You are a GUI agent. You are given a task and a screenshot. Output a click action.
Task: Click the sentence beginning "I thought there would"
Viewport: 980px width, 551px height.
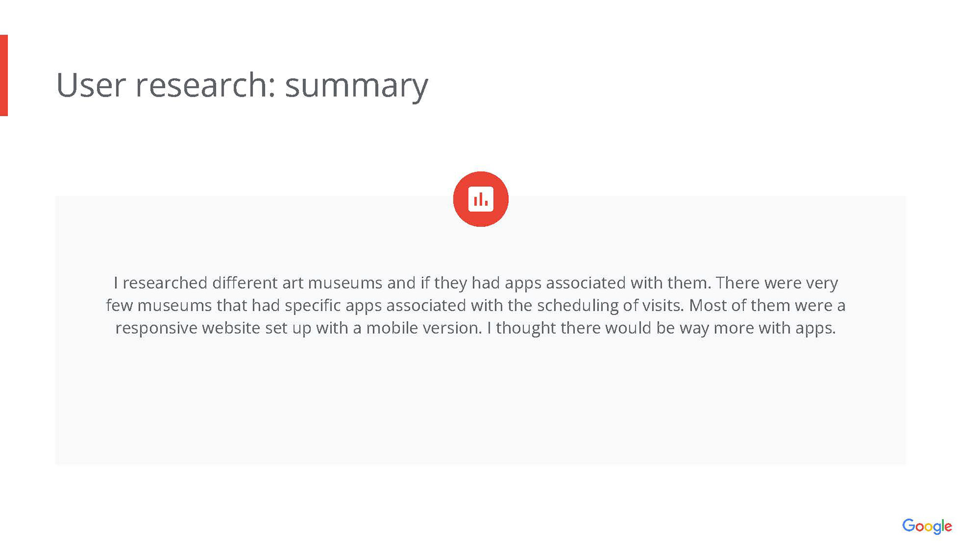[661, 328]
